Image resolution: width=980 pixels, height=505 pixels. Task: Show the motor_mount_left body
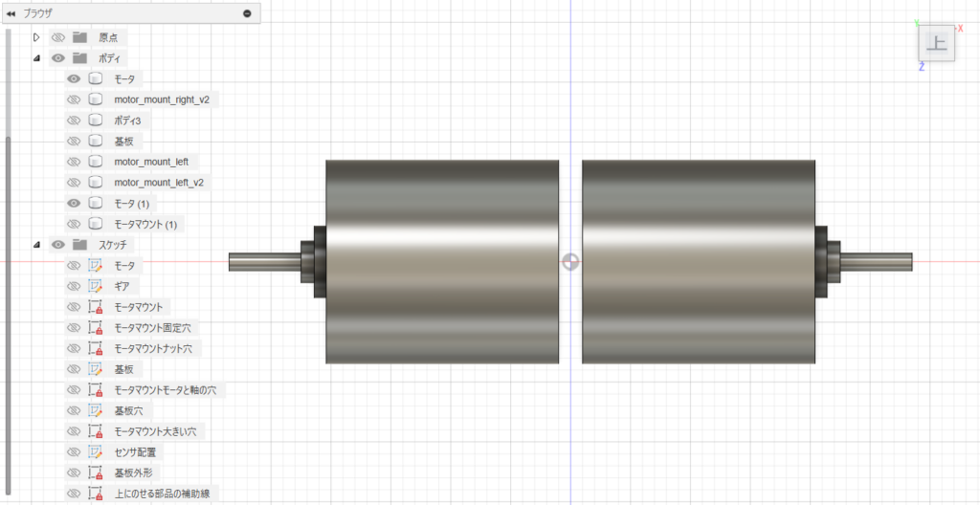click(x=74, y=162)
